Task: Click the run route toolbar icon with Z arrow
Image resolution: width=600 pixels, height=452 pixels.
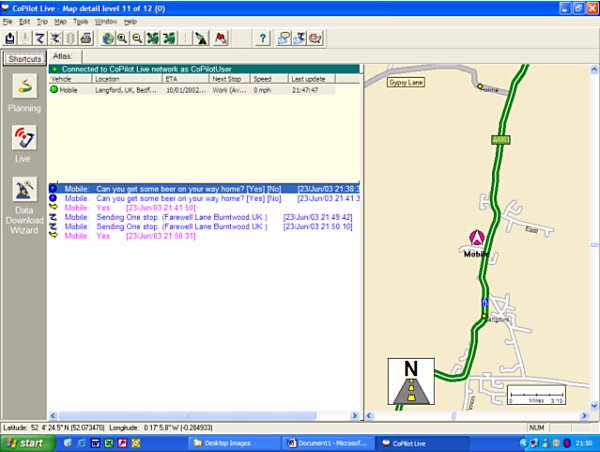Action: pyautogui.click(x=40, y=38)
